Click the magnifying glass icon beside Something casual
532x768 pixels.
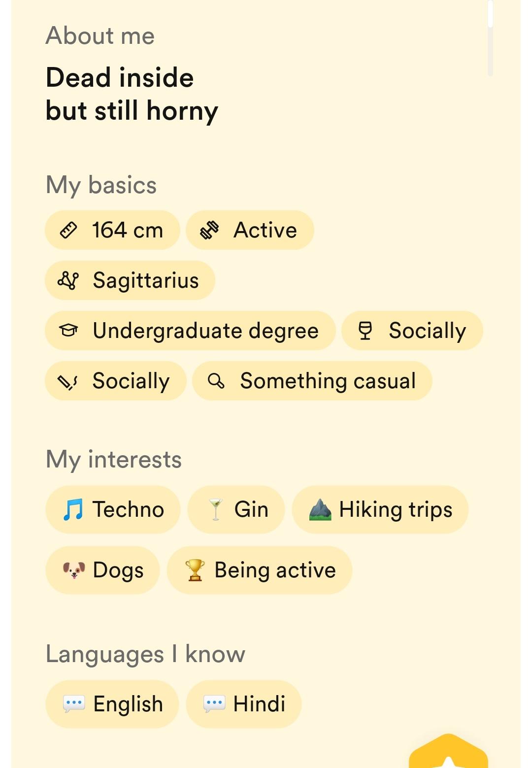click(x=216, y=381)
